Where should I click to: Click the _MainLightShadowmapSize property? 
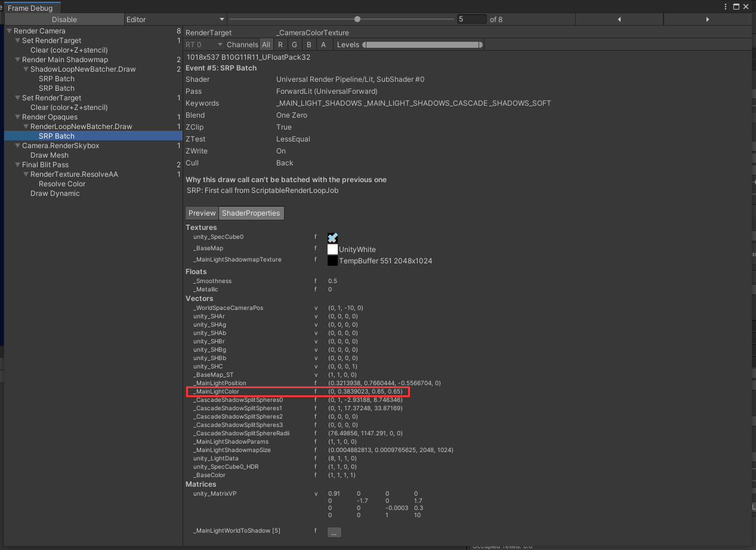231,450
